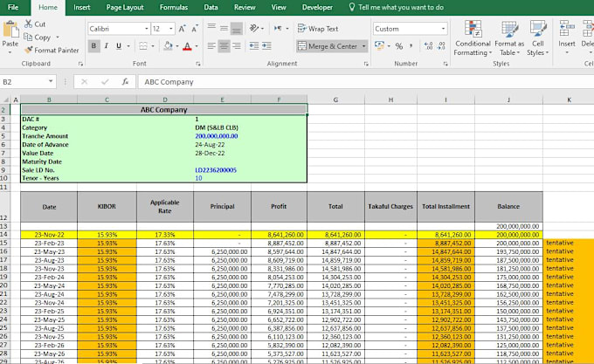Open the Font group dialog launcher
The width and height of the screenshot is (594, 364).
[197, 64]
